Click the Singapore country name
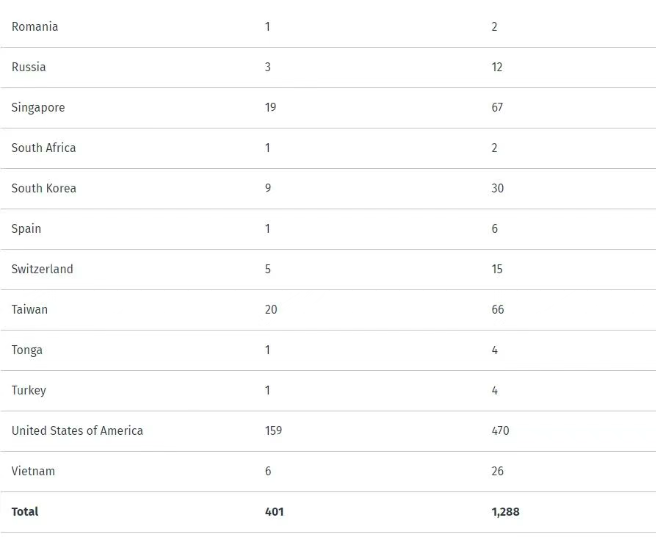Image resolution: width=656 pixels, height=550 pixels. coord(38,108)
